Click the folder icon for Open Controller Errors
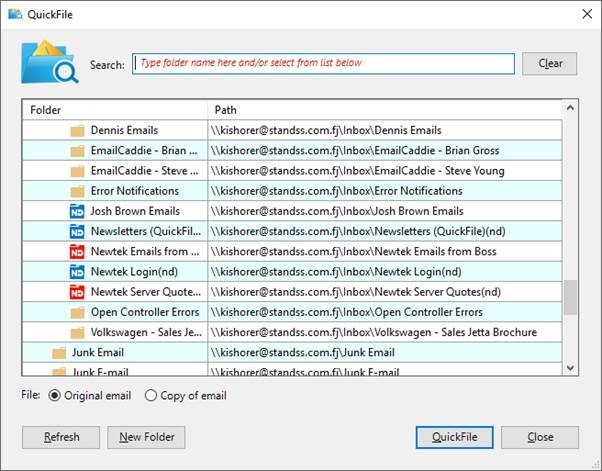 [x=77, y=313]
